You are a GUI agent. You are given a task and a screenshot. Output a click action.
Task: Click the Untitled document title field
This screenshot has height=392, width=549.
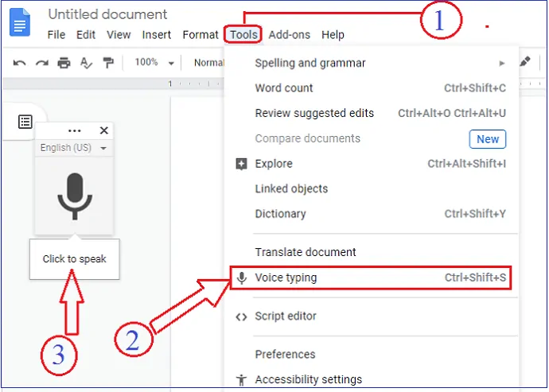point(107,14)
